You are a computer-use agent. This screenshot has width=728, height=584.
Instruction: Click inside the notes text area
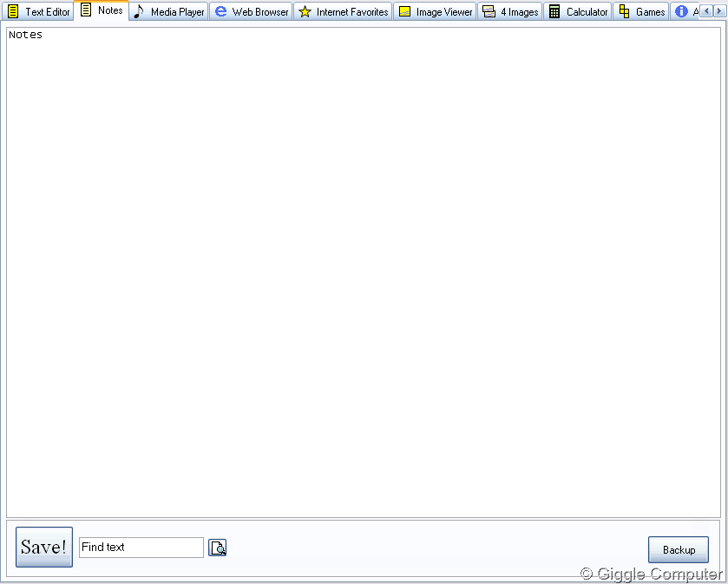pyautogui.click(x=364, y=272)
